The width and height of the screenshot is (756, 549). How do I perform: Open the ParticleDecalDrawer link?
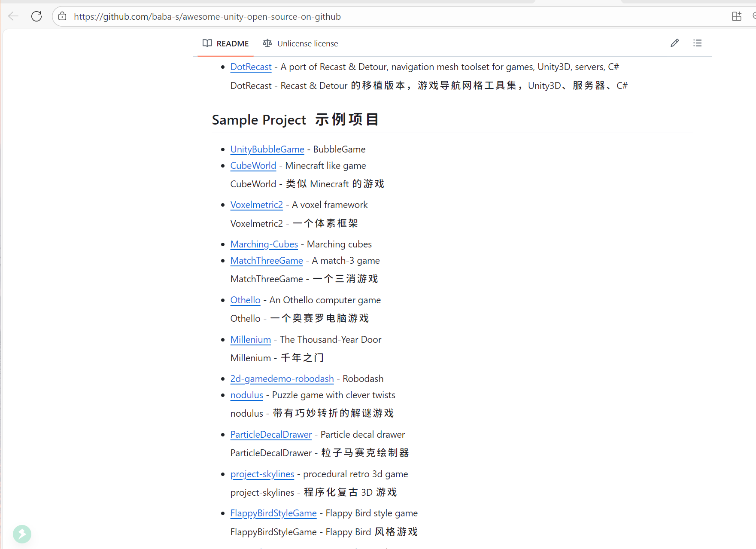pos(271,434)
